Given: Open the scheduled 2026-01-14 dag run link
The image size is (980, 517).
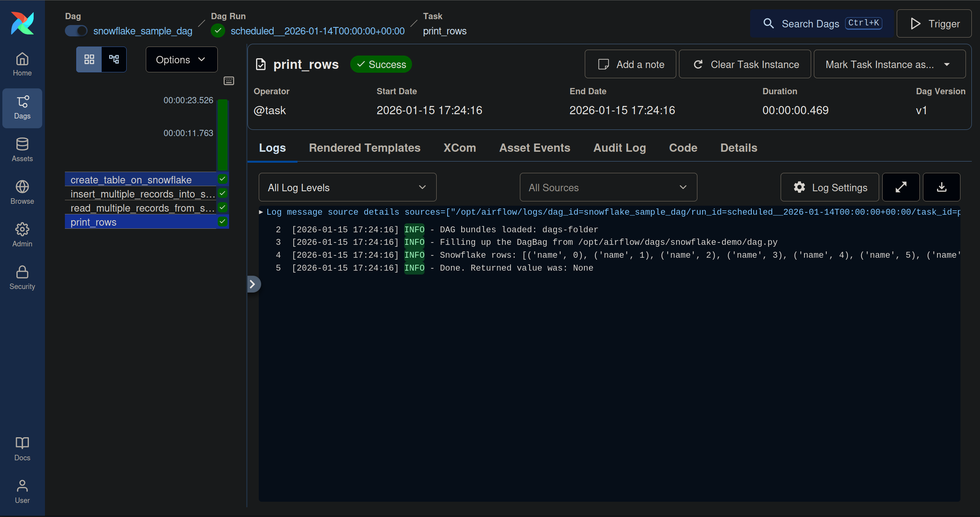Looking at the screenshot, I should [317, 31].
